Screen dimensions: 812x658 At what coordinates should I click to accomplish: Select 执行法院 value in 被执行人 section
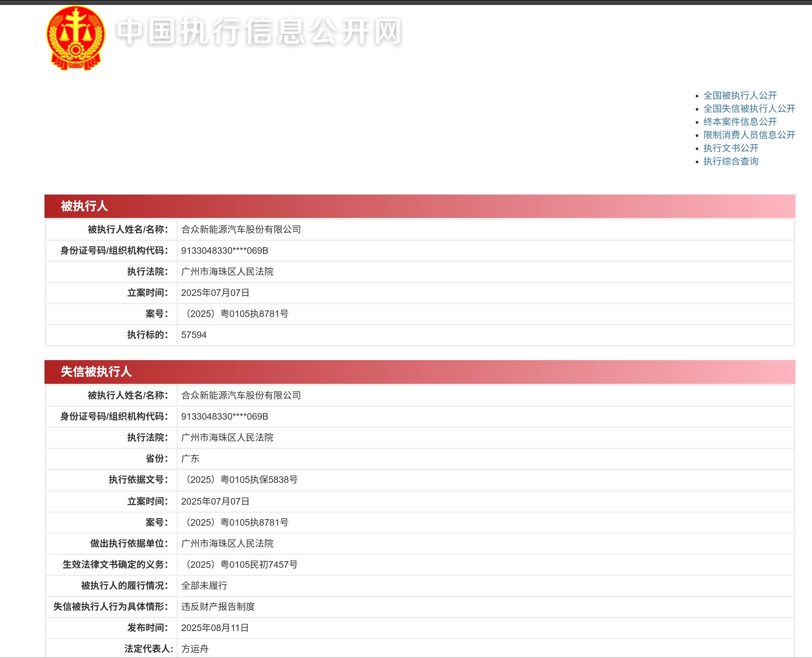227,271
